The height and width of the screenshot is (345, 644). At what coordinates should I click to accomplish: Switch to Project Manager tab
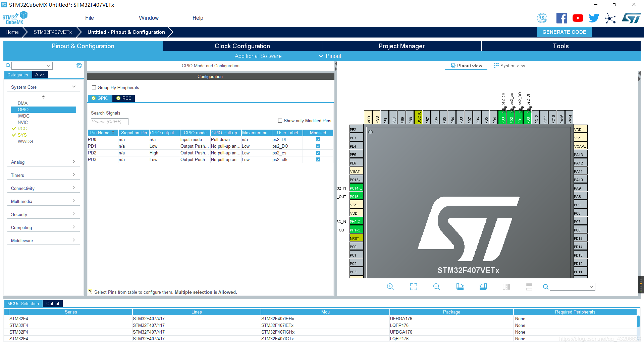click(401, 46)
